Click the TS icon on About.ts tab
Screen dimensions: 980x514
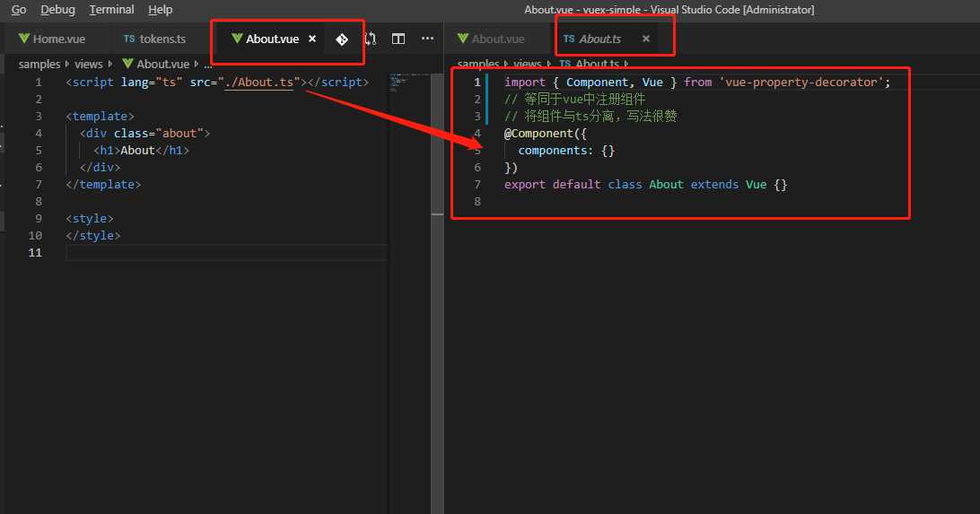[x=569, y=39]
